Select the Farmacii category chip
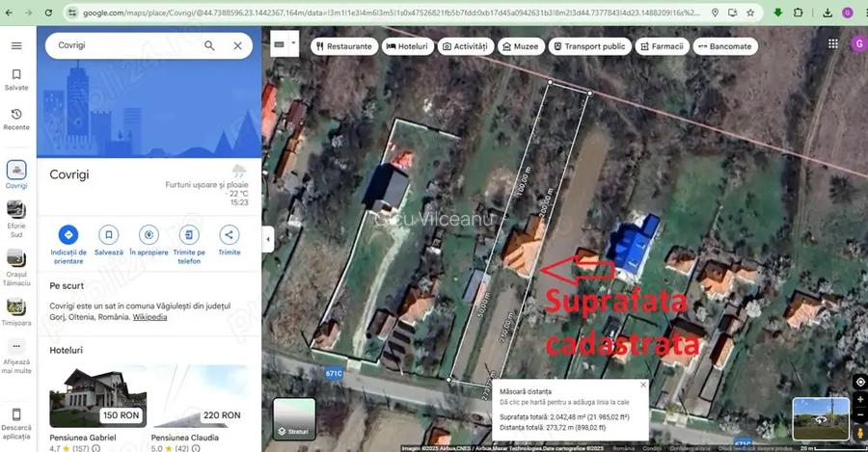Screen dimensions: 868x452 (x=662, y=46)
